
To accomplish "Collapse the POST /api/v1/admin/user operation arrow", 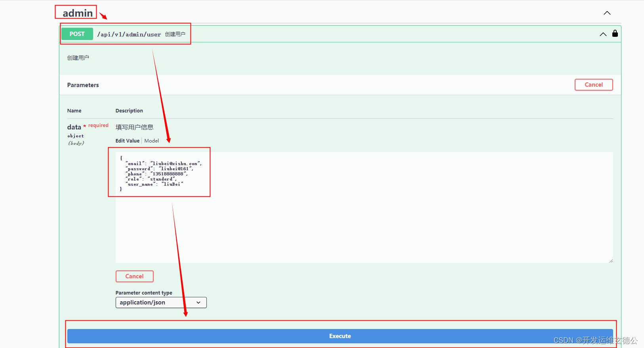I will pyautogui.click(x=603, y=34).
